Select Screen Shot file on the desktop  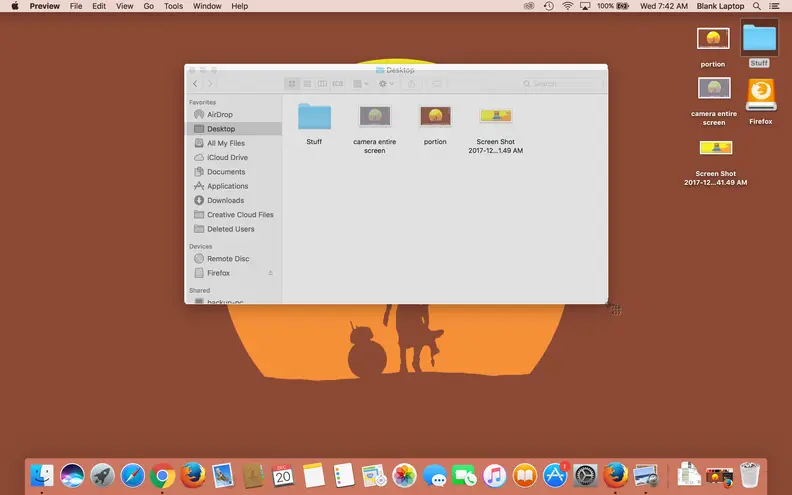(716, 147)
